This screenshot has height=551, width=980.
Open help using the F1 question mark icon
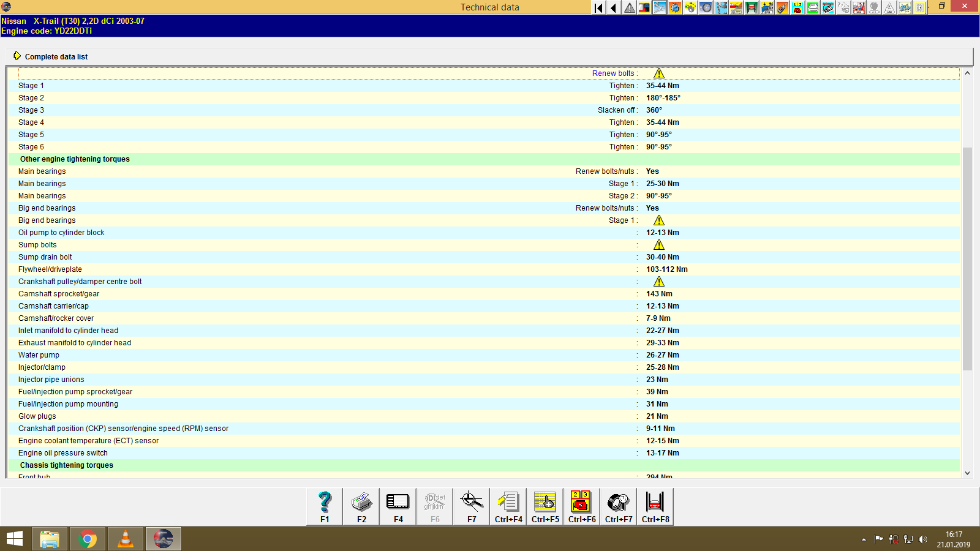tap(324, 506)
